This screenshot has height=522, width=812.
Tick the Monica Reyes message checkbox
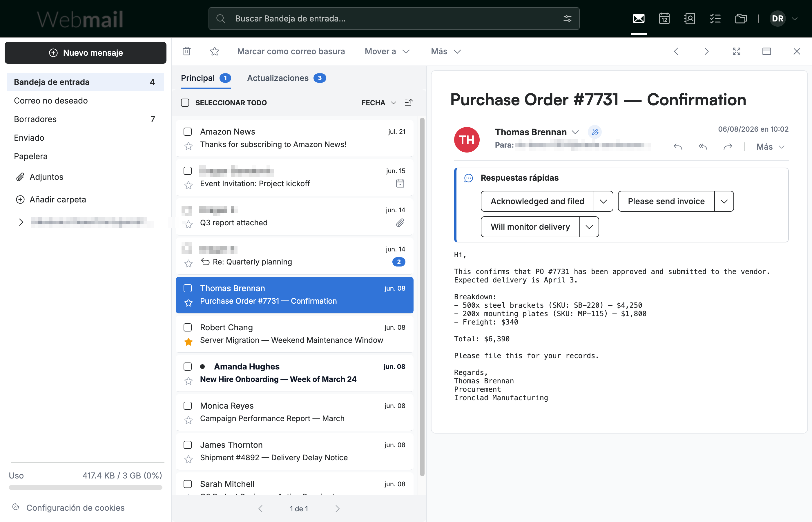(187, 406)
